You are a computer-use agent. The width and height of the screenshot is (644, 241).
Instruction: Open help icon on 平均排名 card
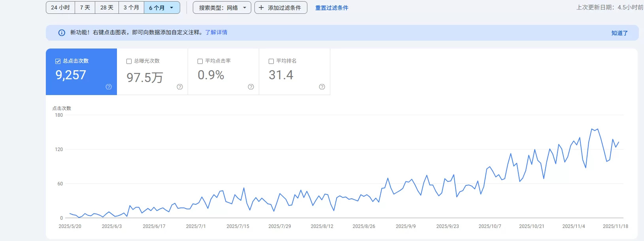[322, 87]
